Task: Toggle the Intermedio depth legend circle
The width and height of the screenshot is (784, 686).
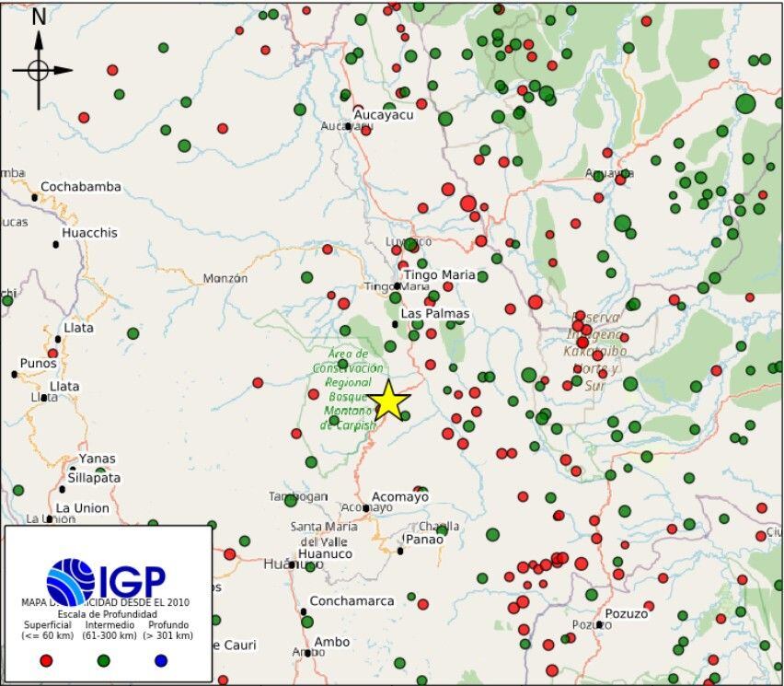Action: [x=101, y=659]
